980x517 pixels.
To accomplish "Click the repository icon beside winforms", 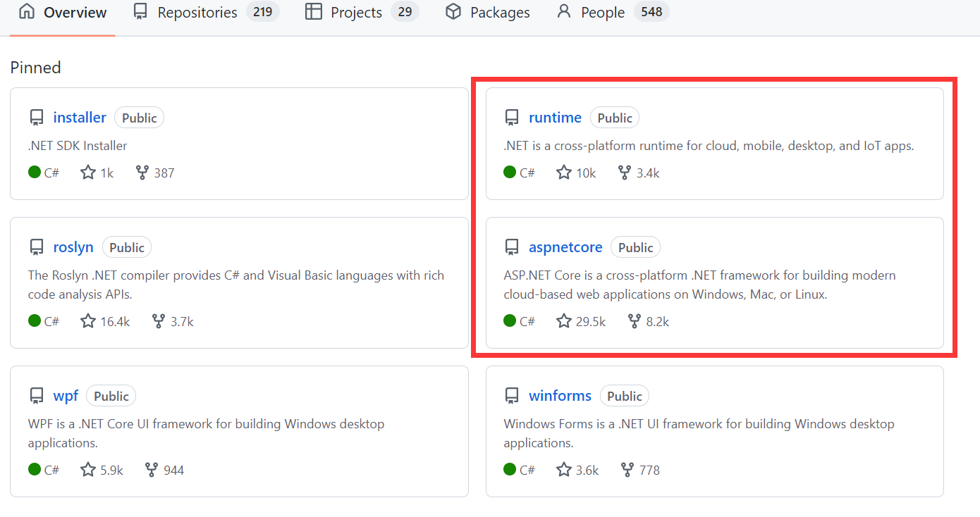I will 511,395.
